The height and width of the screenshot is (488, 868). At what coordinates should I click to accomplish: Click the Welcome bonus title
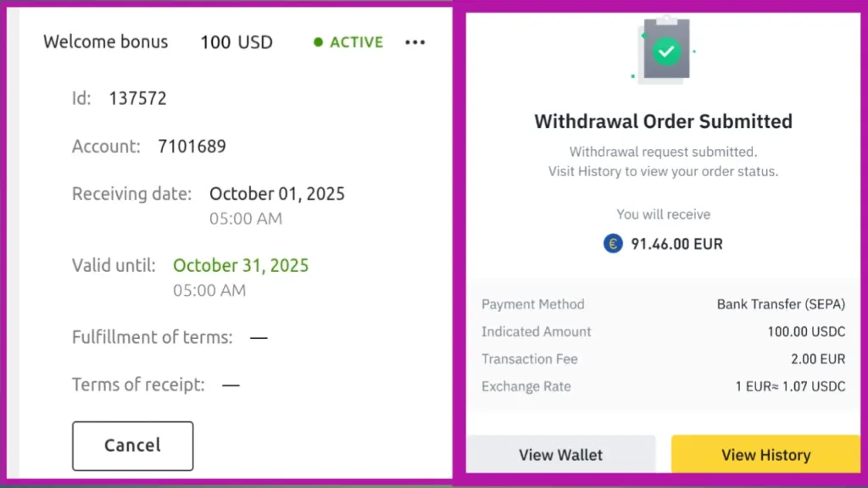click(x=106, y=42)
